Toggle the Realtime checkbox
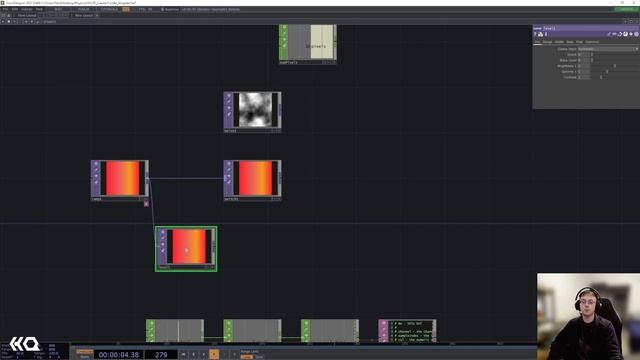 pyautogui.click(x=169, y=9)
